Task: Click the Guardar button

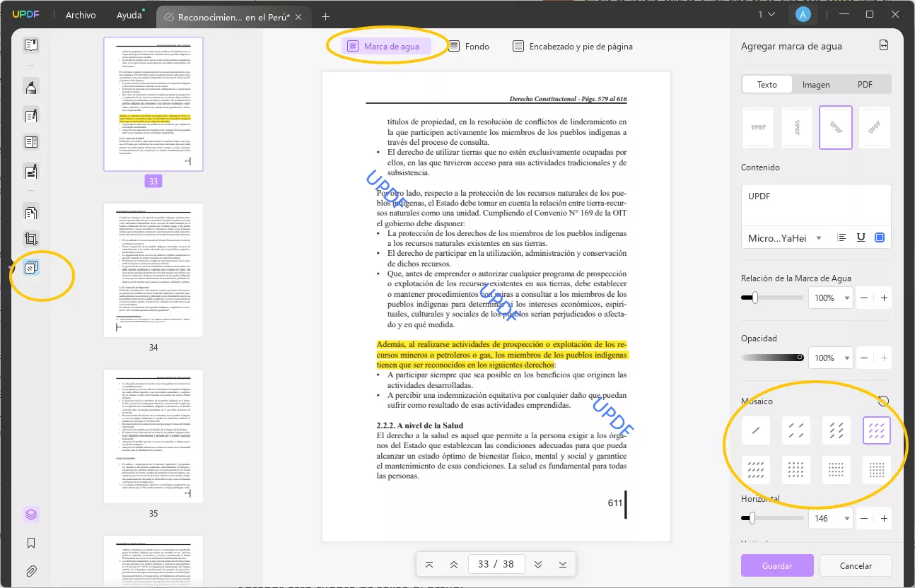Action: [777, 565]
